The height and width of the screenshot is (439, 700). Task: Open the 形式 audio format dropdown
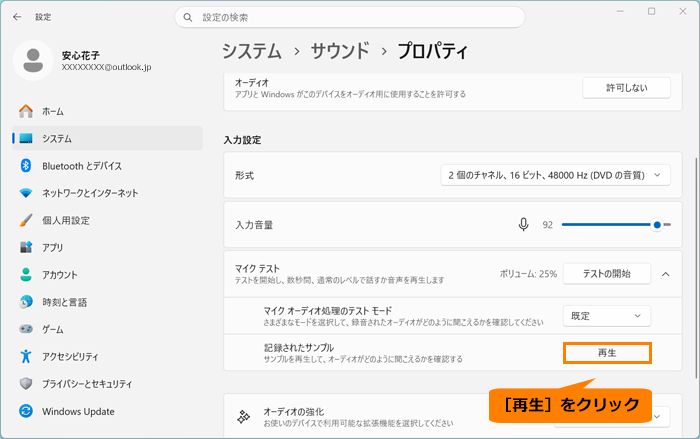555,175
